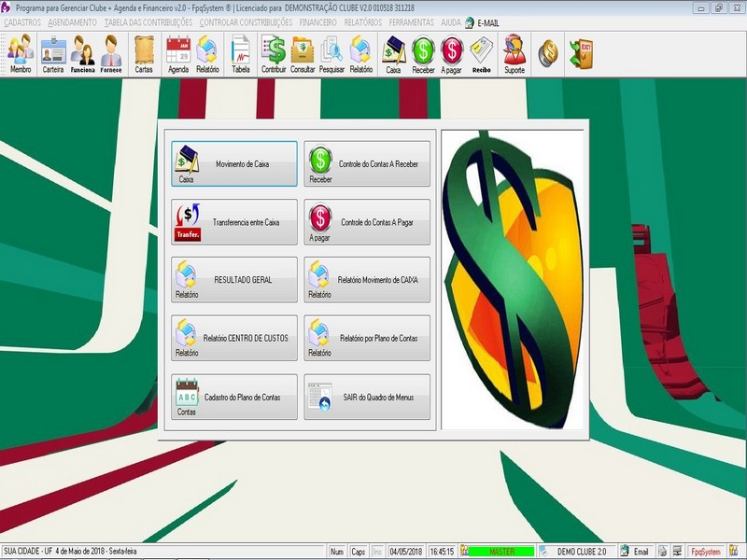
Task: Click the Exit door icon in toolbar
Action: pyautogui.click(x=581, y=52)
